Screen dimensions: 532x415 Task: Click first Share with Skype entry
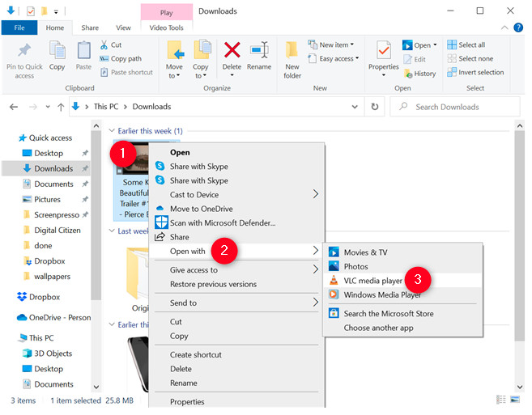point(236,167)
